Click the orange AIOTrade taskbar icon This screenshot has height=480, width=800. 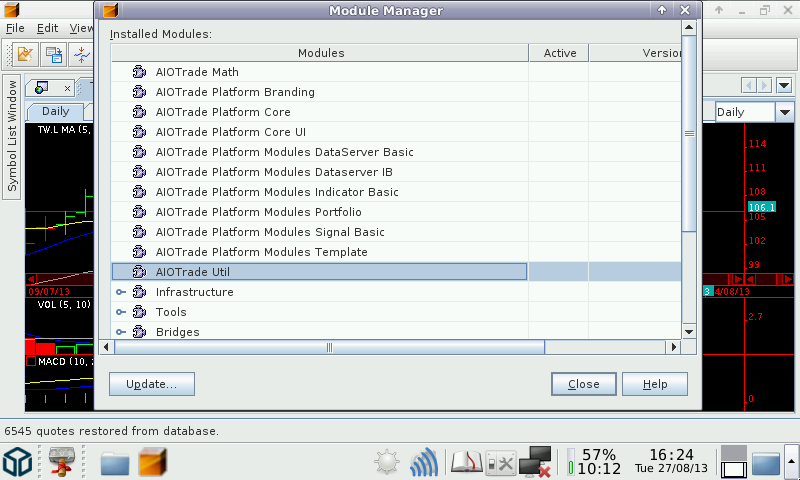[153, 461]
